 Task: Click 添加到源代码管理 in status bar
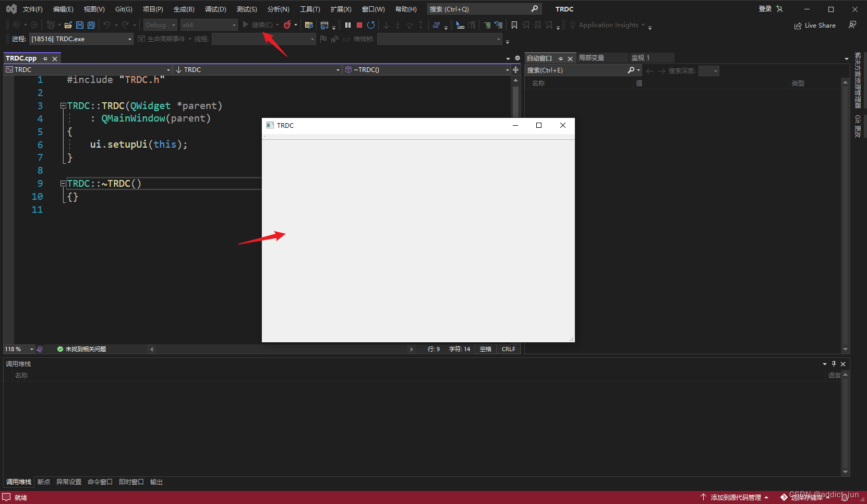(x=734, y=498)
